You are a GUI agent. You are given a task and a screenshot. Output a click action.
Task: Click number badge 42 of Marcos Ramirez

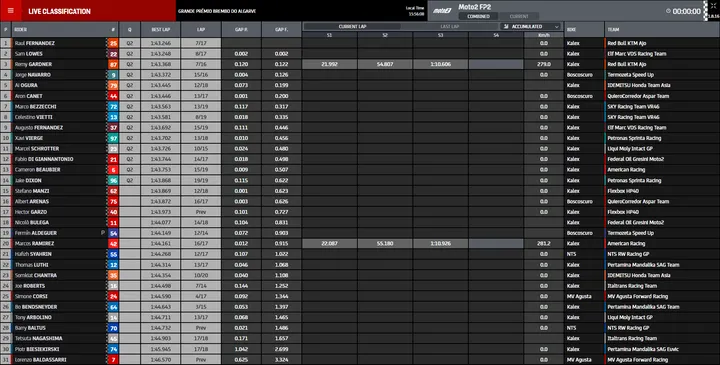(113, 244)
